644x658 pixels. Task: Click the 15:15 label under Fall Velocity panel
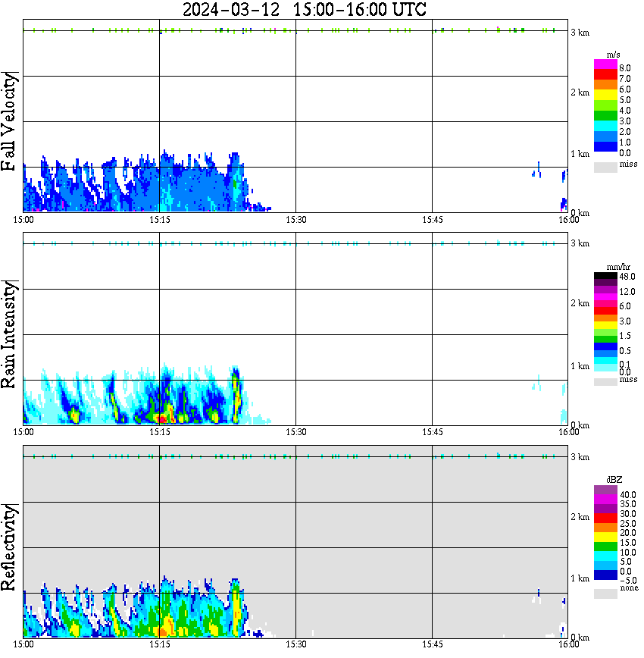[160, 220]
